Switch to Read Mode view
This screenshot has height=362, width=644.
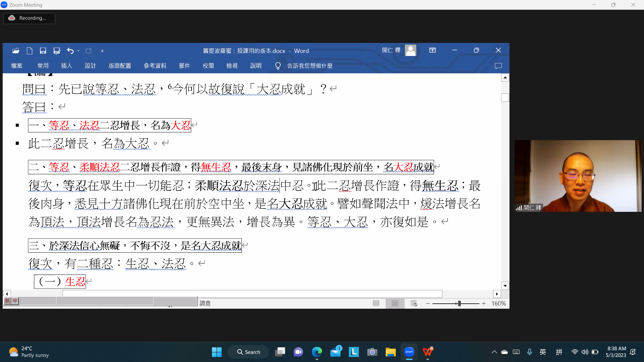tap(376, 303)
